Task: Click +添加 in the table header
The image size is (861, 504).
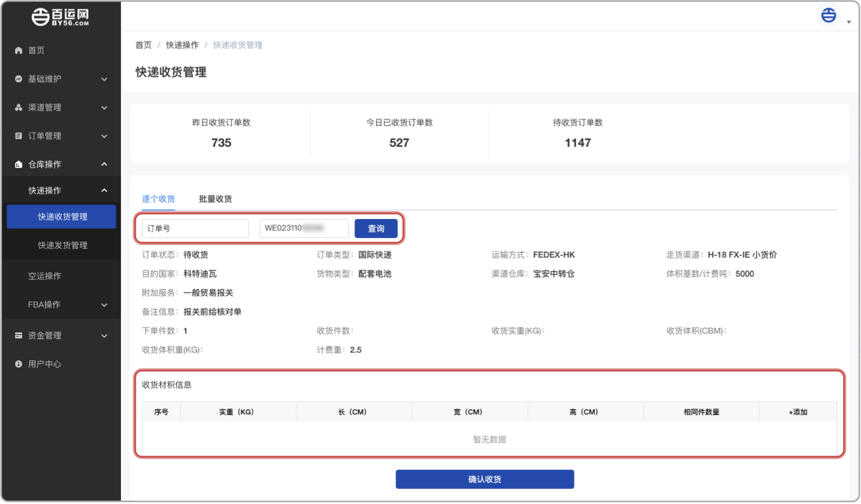Action: point(798,412)
